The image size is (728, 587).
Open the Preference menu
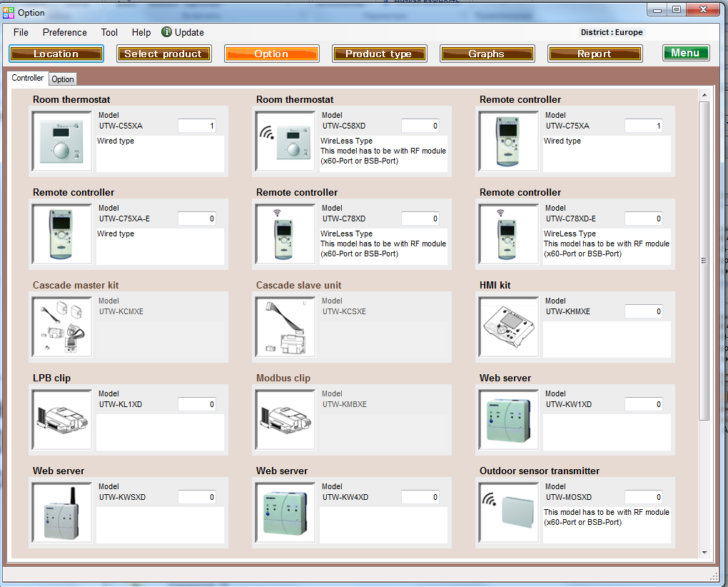pyautogui.click(x=65, y=32)
